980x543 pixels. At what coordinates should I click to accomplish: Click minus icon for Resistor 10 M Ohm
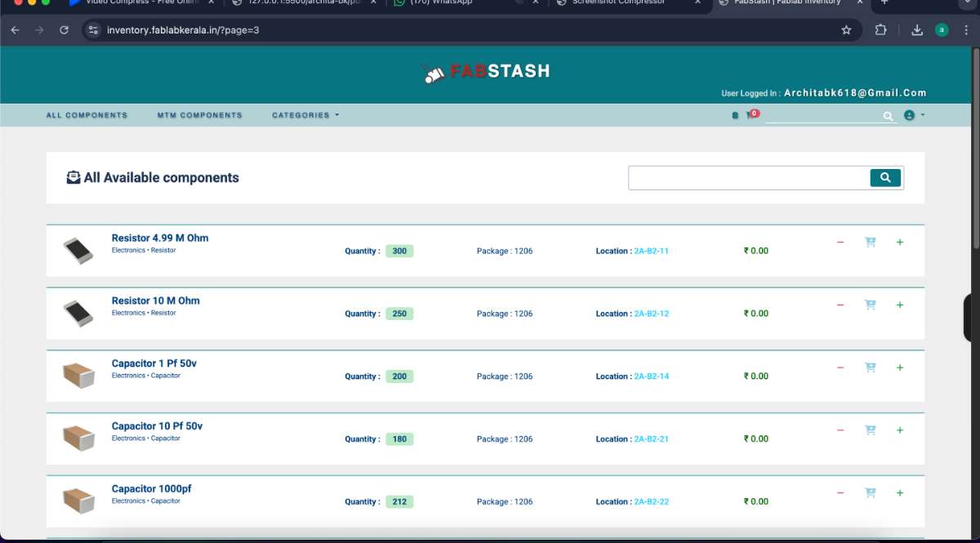coord(840,305)
